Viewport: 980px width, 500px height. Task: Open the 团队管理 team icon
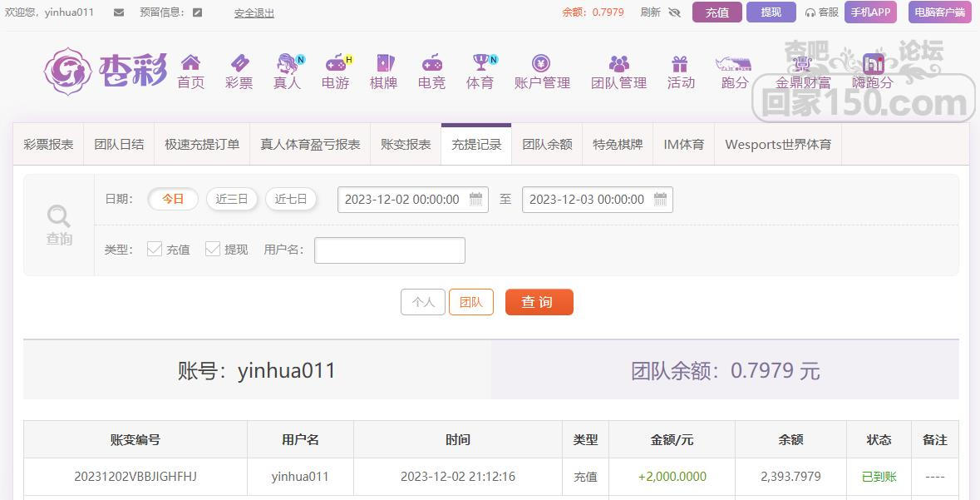[x=618, y=63]
